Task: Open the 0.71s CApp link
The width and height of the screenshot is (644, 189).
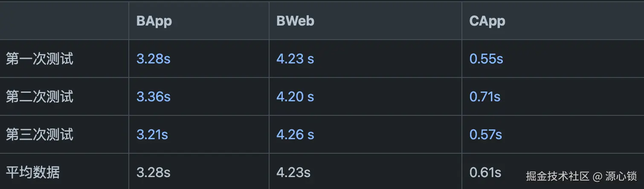Action: [x=484, y=97]
